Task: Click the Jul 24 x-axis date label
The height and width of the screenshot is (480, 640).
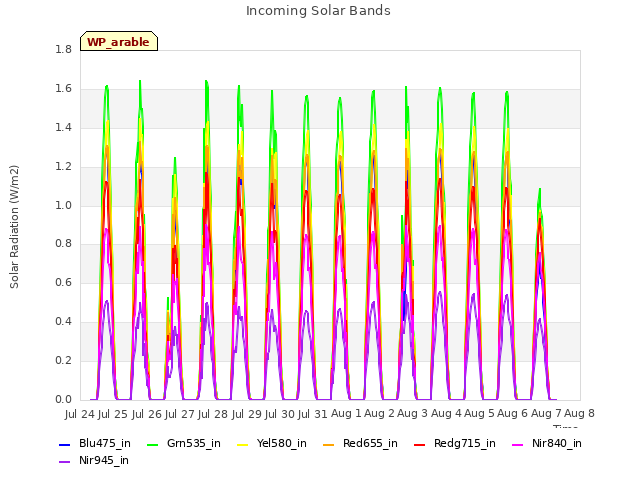Action: tap(80, 414)
